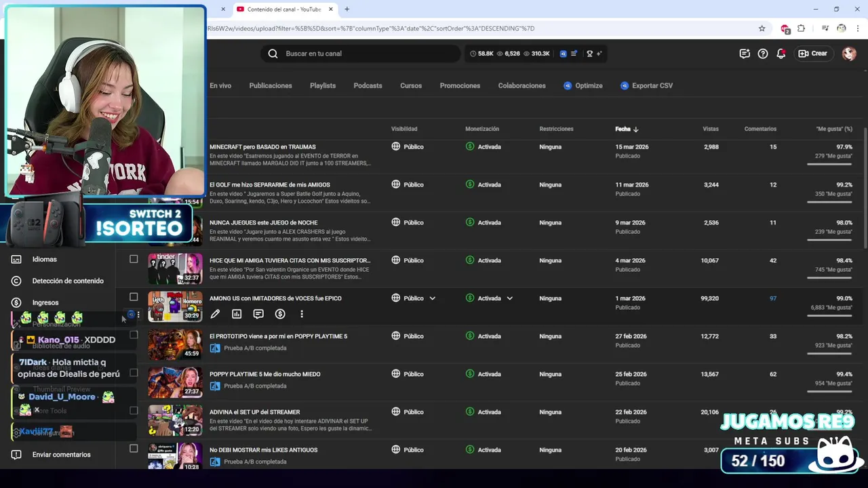Click the 99.2% likes bar for El GOLF video
Viewport: 868px width, 488px height.
[x=829, y=201]
